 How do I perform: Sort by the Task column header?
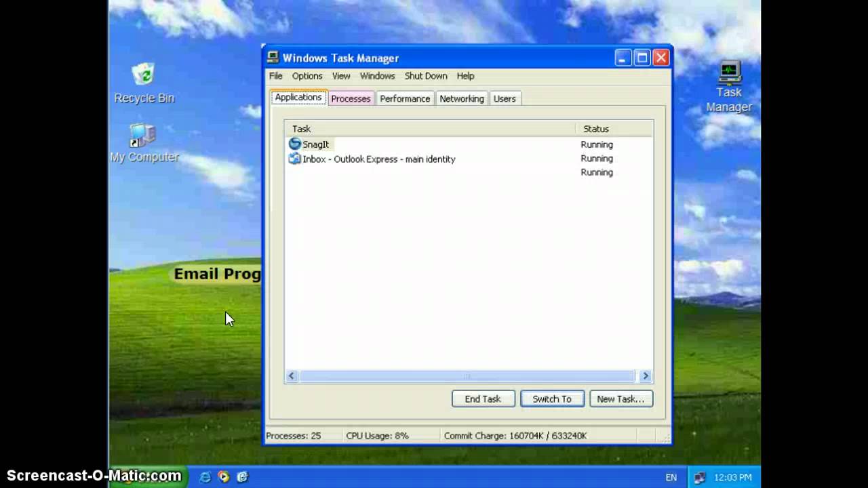pos(430,129)
